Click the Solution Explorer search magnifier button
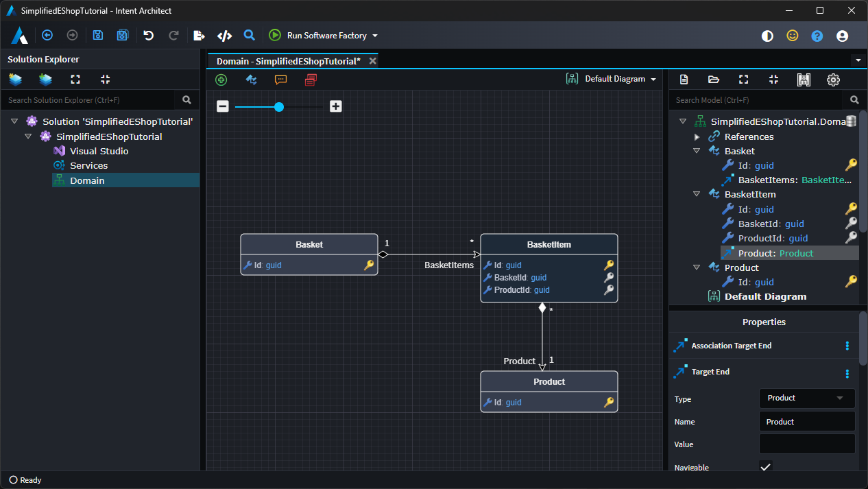 pyautogui.click(x=187, y=100)
